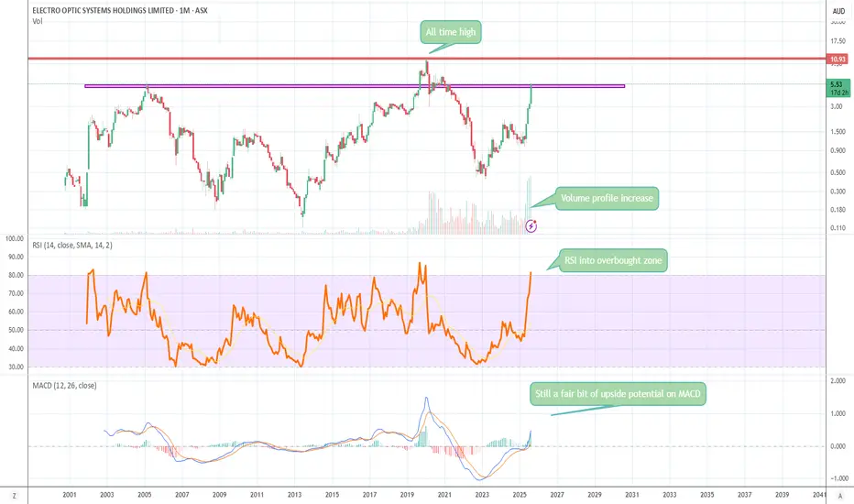This screenshot has width=854, height=504.
Task: Click the 0.500 price axis label
Action: (838, 172)
